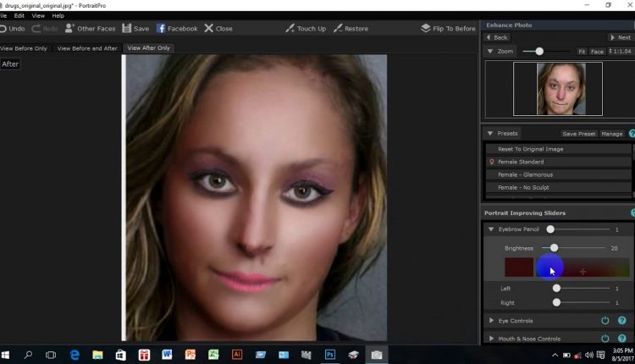Click the Save Preset button

[x=579, y=134]
